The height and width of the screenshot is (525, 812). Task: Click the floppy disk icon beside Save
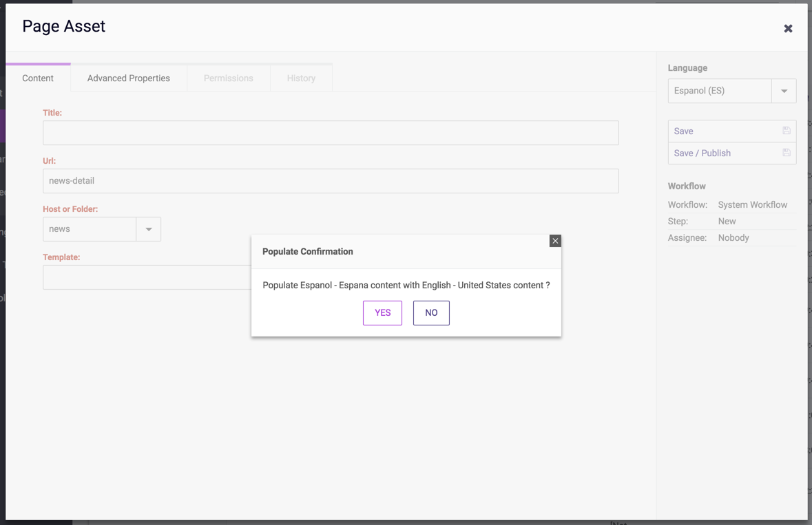click(786, 131)
